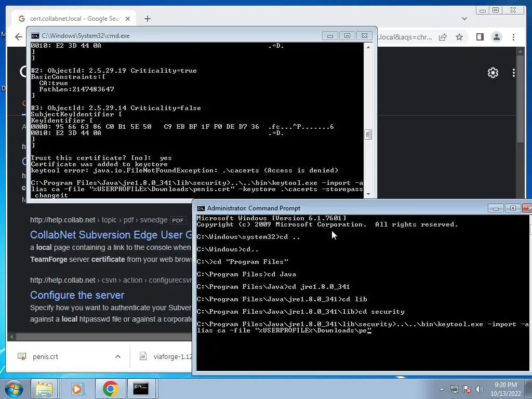Open the taskbar clock showing 9:20 PM
This screenshot has width=532, height=399.
point(506,389)
